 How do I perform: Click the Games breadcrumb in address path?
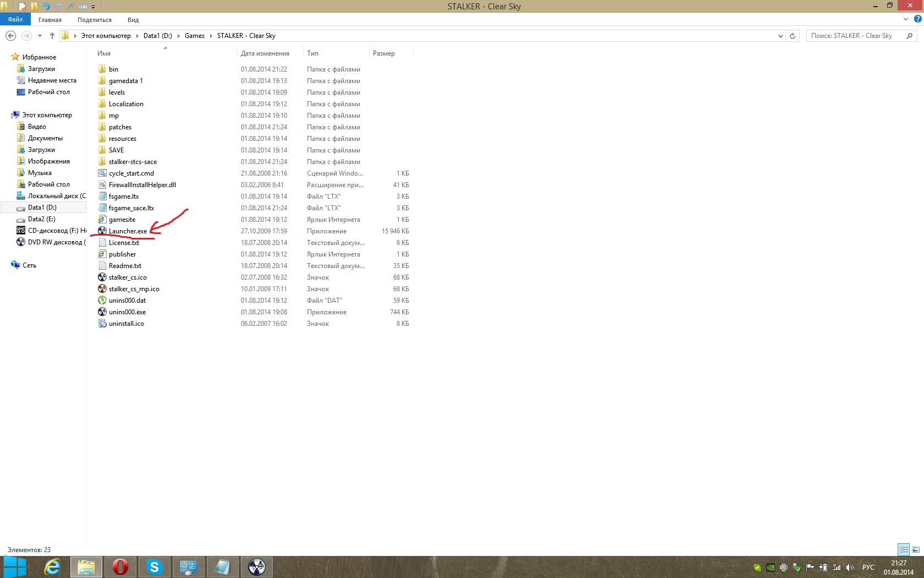point(194,36)
